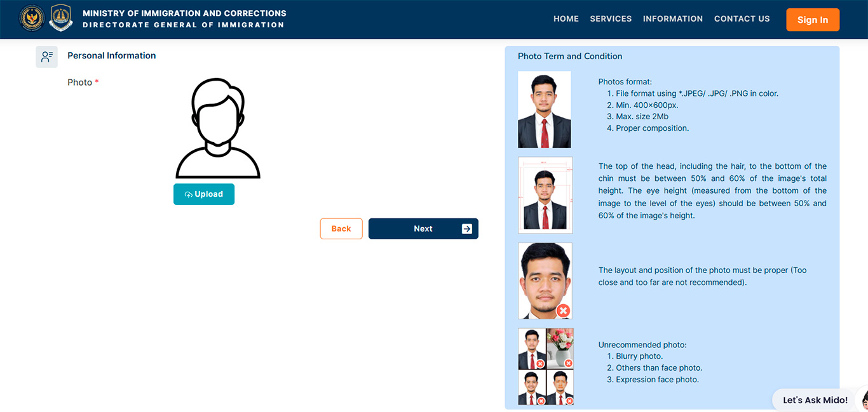Click the Mido chatbot avatar icon

click(x=864, y=400)
